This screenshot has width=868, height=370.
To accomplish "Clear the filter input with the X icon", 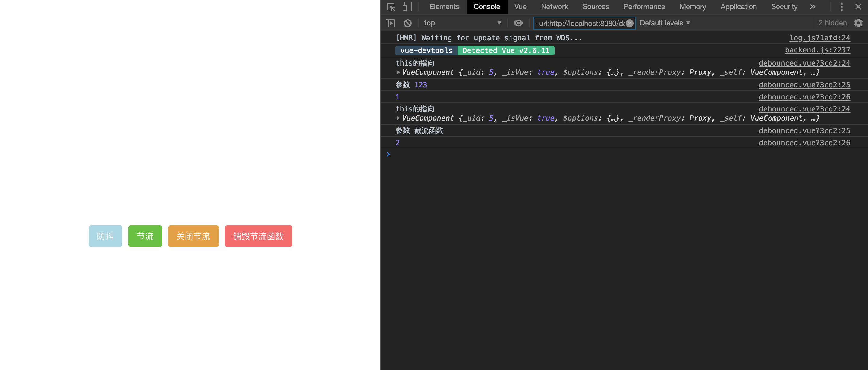I will pos(629,23).
